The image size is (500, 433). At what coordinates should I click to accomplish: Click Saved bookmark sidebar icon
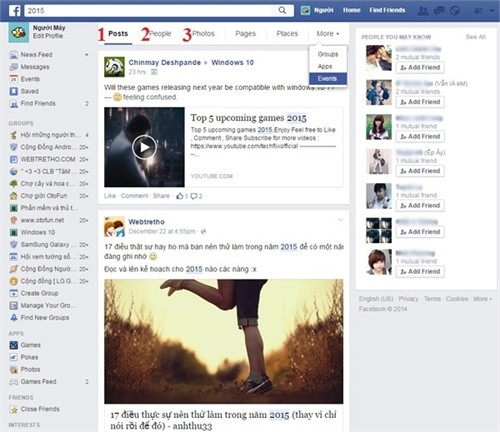(x=13, y=91)
